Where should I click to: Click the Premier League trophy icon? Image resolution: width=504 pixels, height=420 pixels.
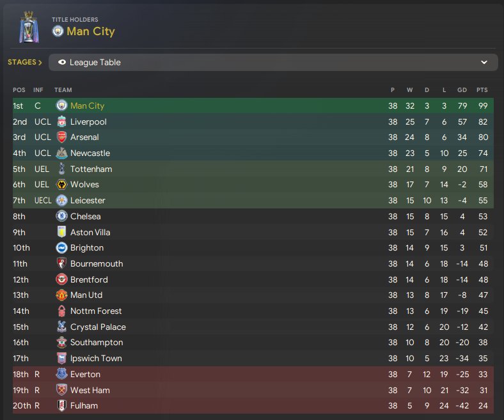click(29, 27)
